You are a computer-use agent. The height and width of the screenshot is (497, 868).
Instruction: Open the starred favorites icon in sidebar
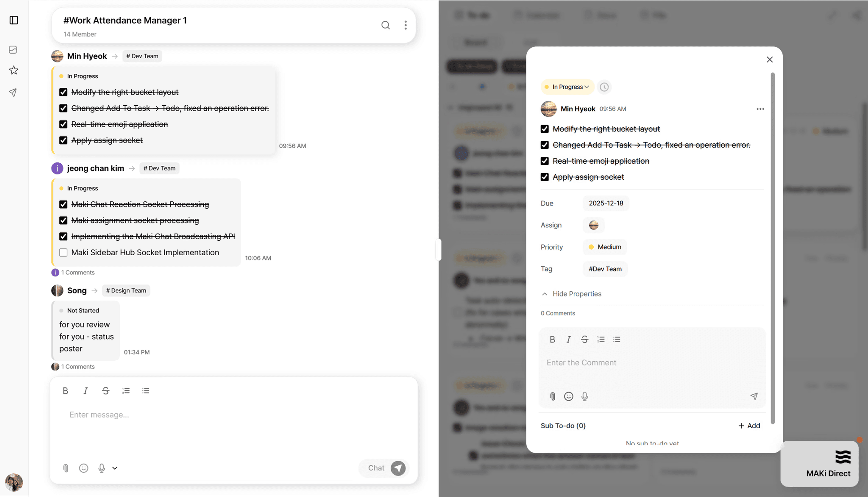[14, 70]
